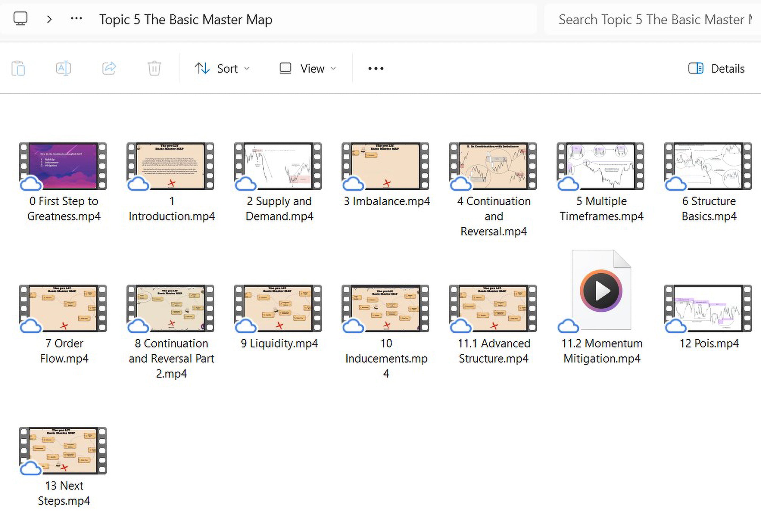761x532 pixels.
Task: Select the '1 Introduction.mp4' video thumbnail
Action: [x=170, y=166]
